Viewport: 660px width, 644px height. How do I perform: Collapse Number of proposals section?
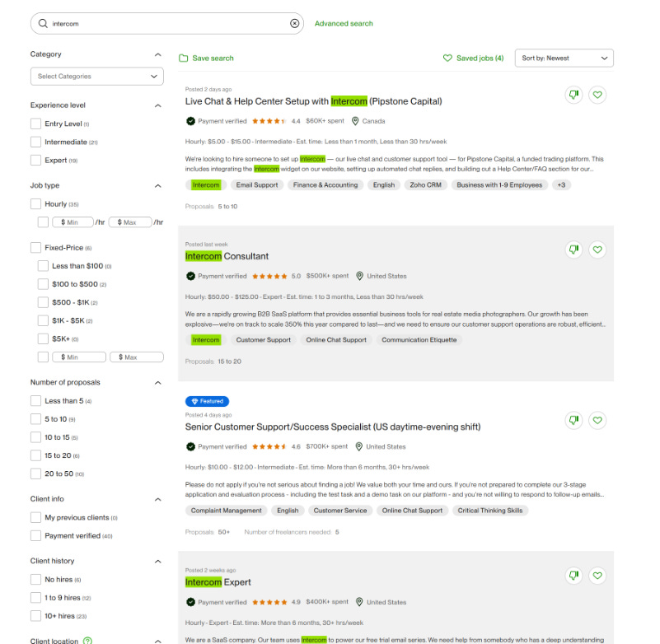click(158, 383)
